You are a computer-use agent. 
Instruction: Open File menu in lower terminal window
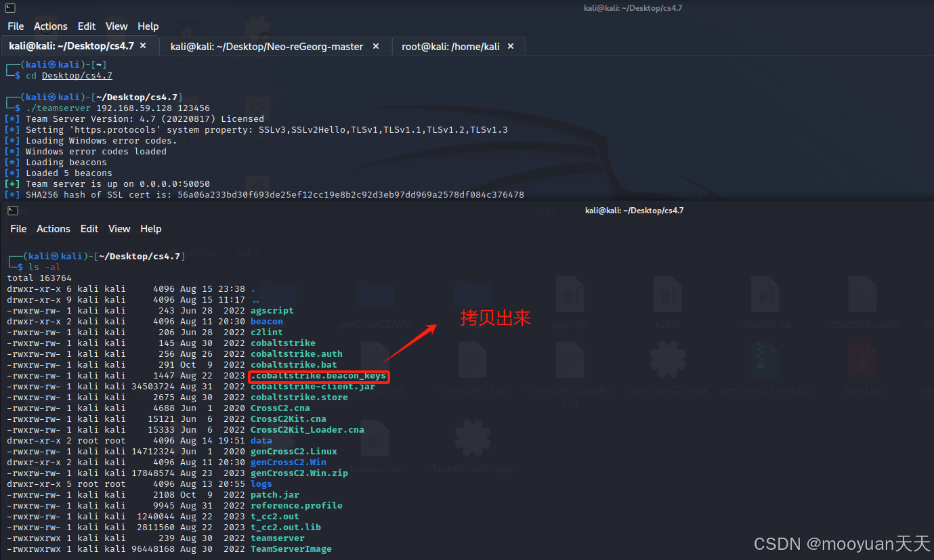(x=18, y=229)
